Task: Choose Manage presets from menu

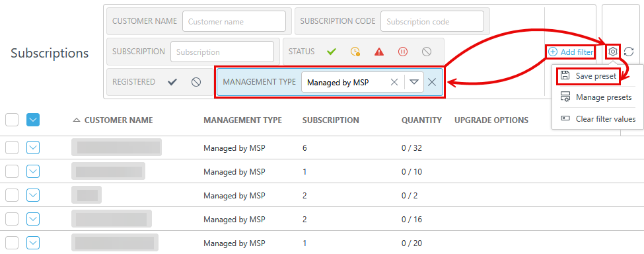Action: click(596, 97)
